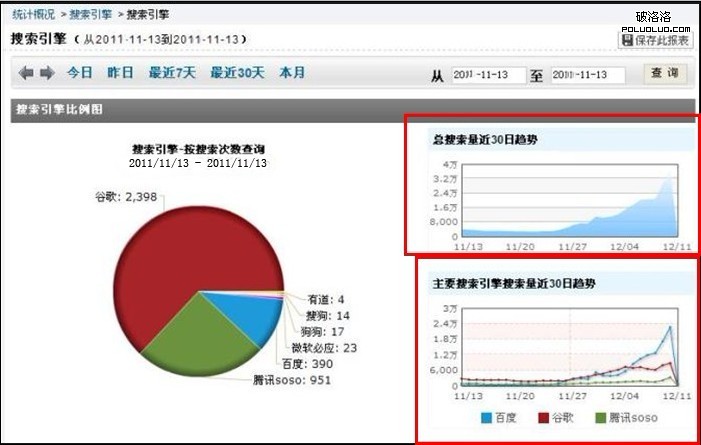Open the 统计概况 breadcrumb link

[x=34, y=15]
